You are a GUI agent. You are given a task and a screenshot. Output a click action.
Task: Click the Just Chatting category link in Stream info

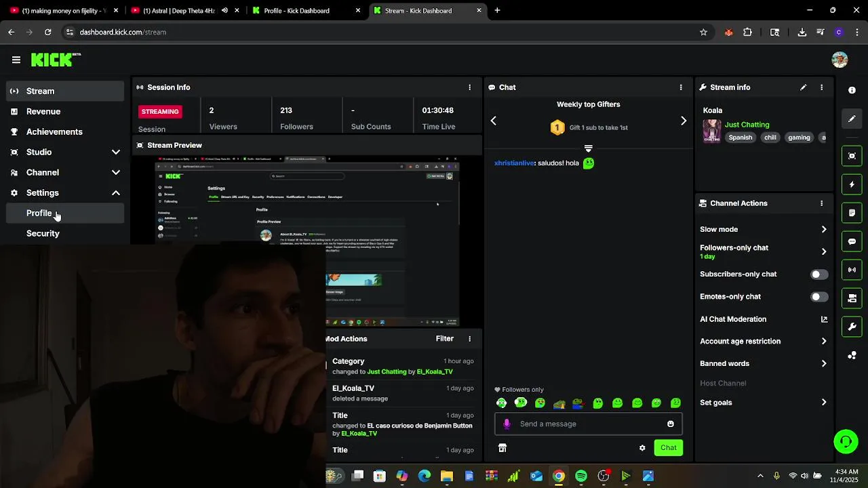(x=747, y=125)
